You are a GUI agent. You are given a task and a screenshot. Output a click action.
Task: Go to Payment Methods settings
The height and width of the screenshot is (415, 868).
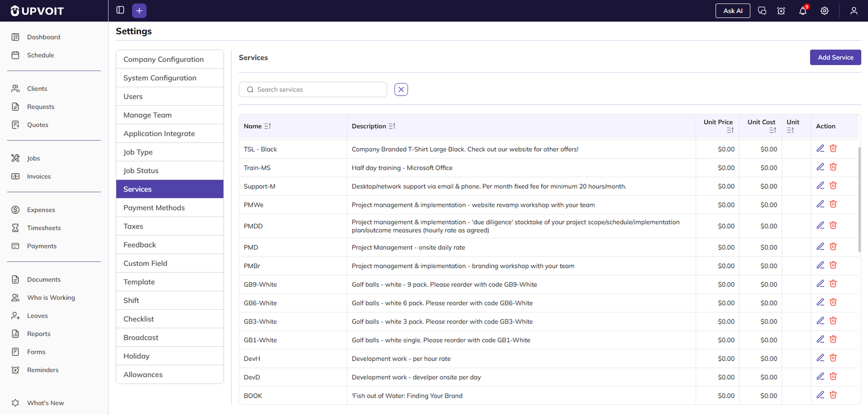(170, 208)
